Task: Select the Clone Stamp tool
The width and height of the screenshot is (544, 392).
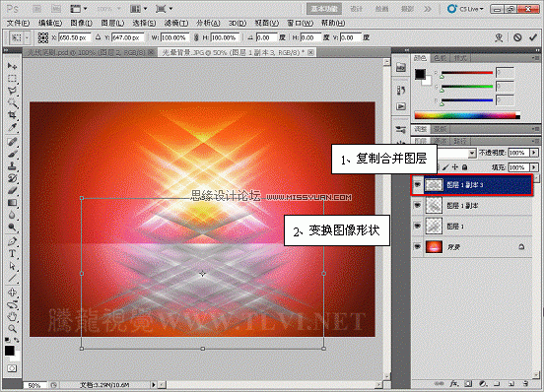Action: (x=12, y=166)
